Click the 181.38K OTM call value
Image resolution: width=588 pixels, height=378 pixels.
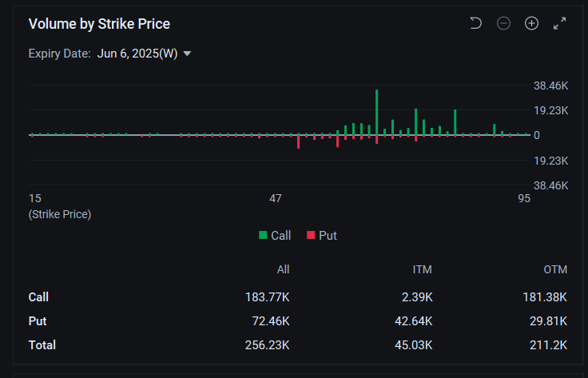click(545, 297)
